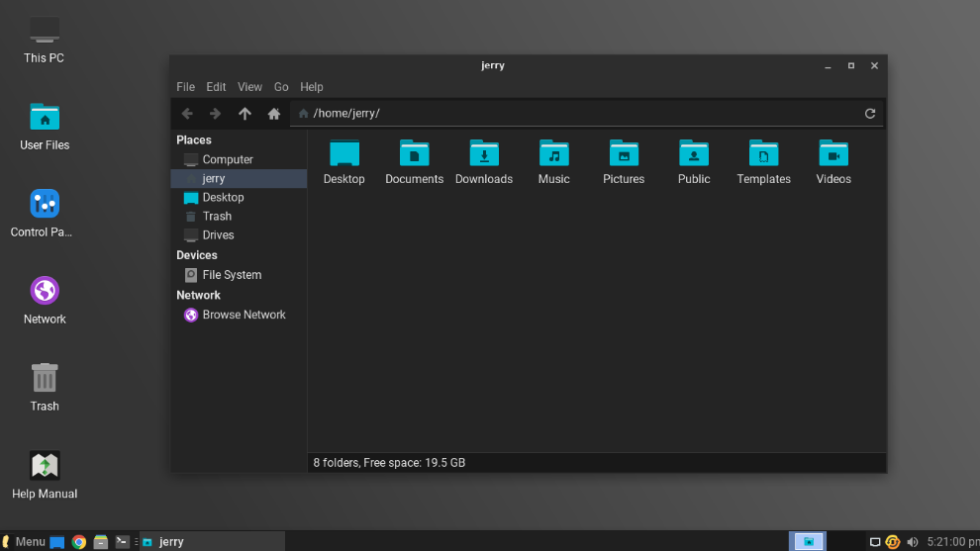Screen dimensions: 980x551
Task: Open the Go menu
Action: pyautogui.click(x=281, y=87)
